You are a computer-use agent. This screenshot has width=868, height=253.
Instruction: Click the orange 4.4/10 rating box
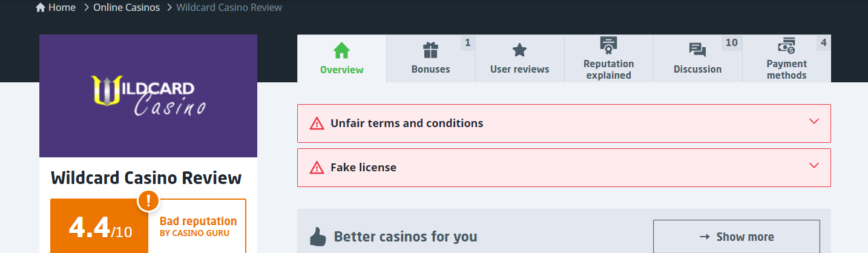99,226
